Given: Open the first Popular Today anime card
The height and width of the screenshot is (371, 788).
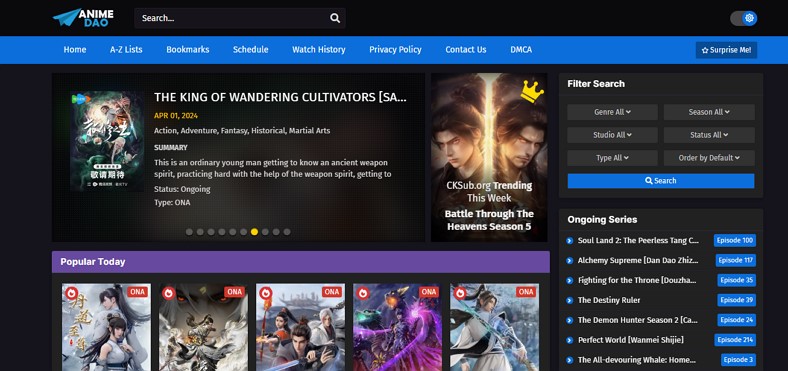Looking at the screenshot, I should click(x=106, y=327).
